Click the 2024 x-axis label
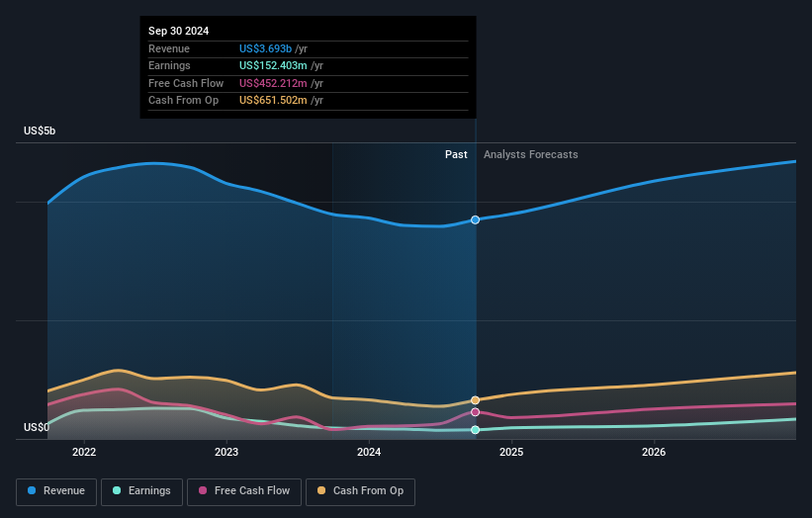Viewport: 812px width, 518px height. 369,452
